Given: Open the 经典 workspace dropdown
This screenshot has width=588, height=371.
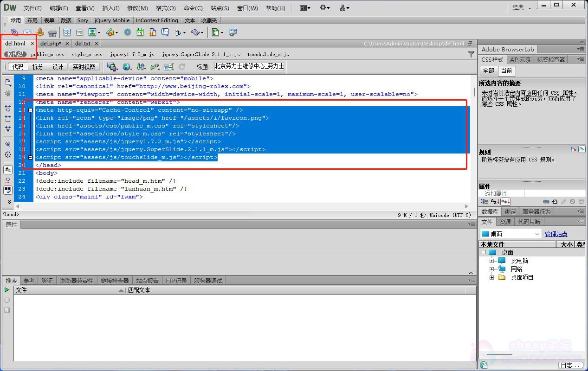Looking at the screenshot, I should tap(522, 7).
